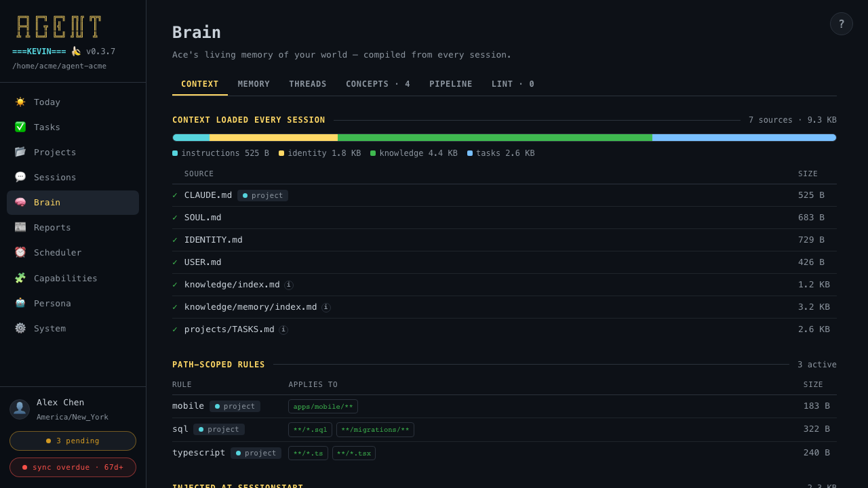Click the AGENT logo in the sidebar

(59, 26)
